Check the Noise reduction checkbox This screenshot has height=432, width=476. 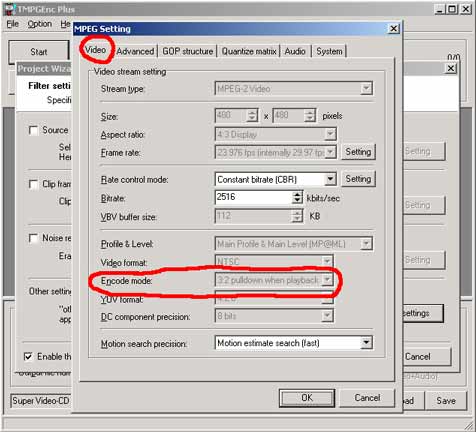click(x=33, y=238)
